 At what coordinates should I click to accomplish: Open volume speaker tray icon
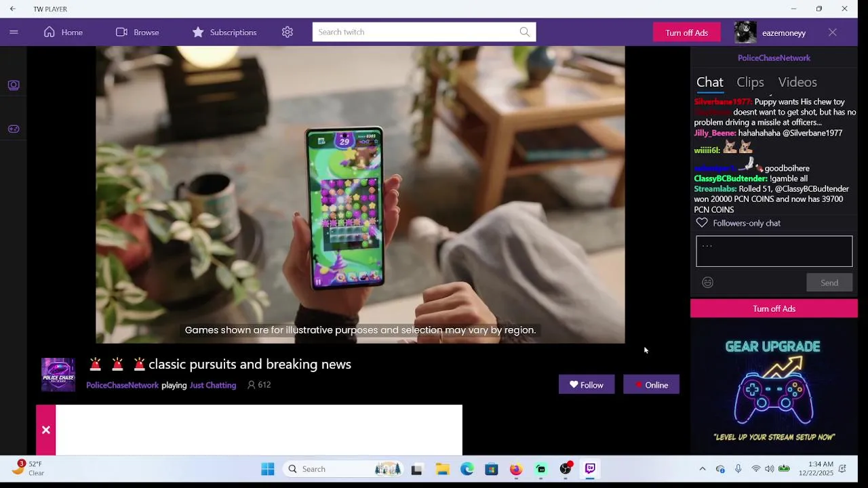click(x=769, y=469)
